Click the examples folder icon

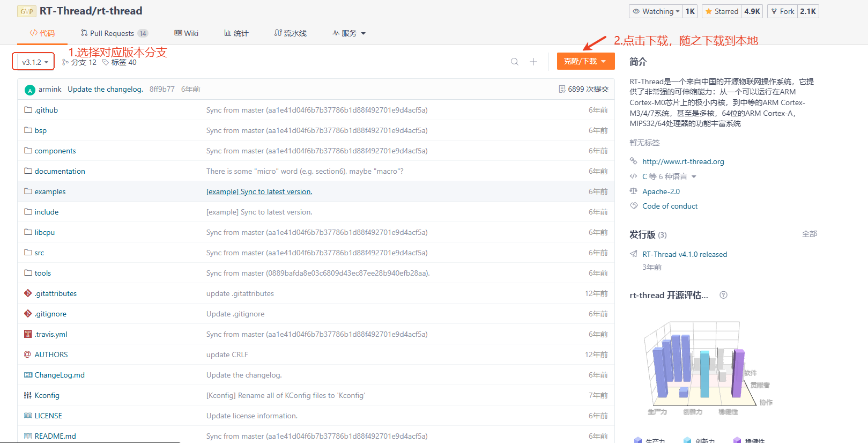tap(28, 191)
